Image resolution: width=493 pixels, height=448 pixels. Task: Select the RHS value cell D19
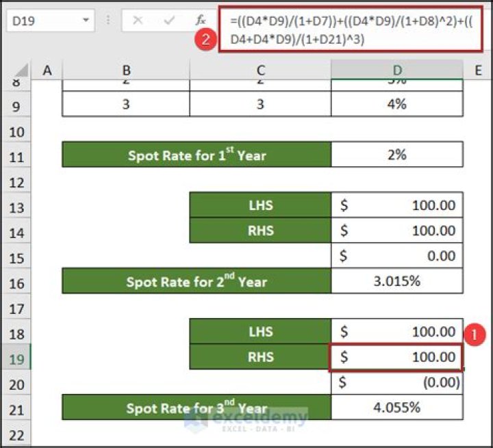point(396,357)
